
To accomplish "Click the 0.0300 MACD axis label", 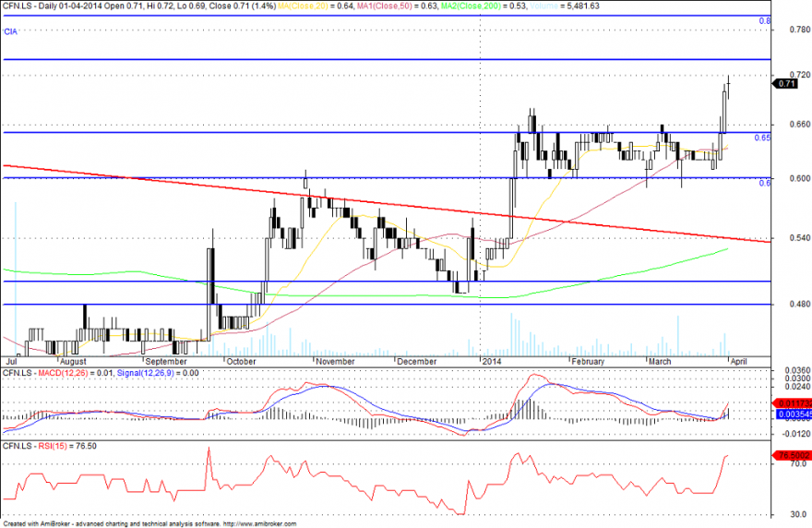I will (797, 378).
